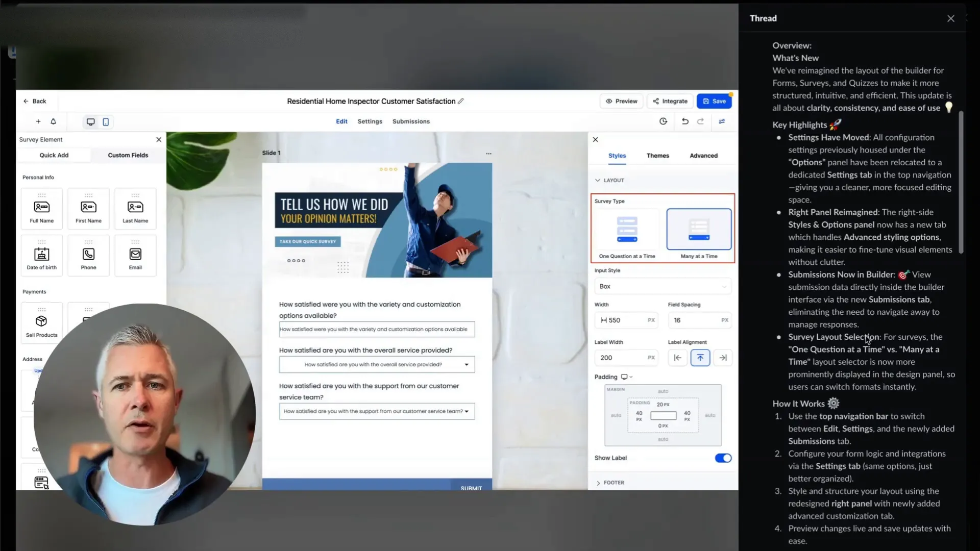Edit the Width 550 field
The image size is (980, 551).
(x=626, y=320)
